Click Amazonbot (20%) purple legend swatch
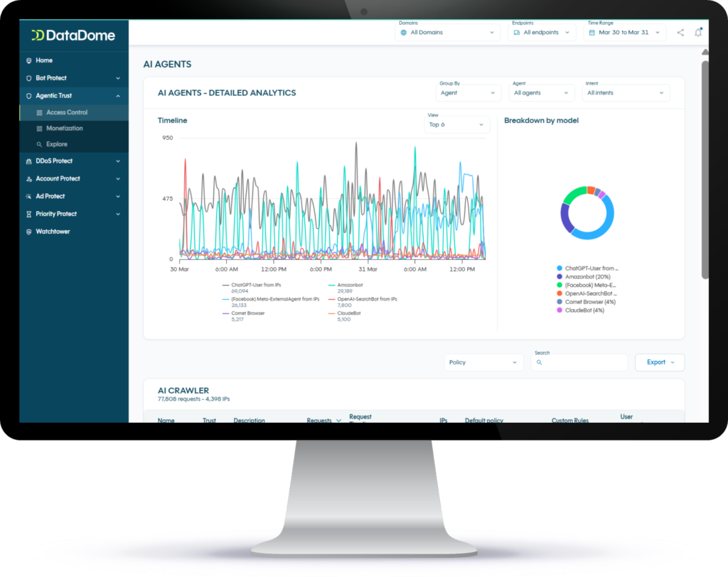 click(560, 276)
